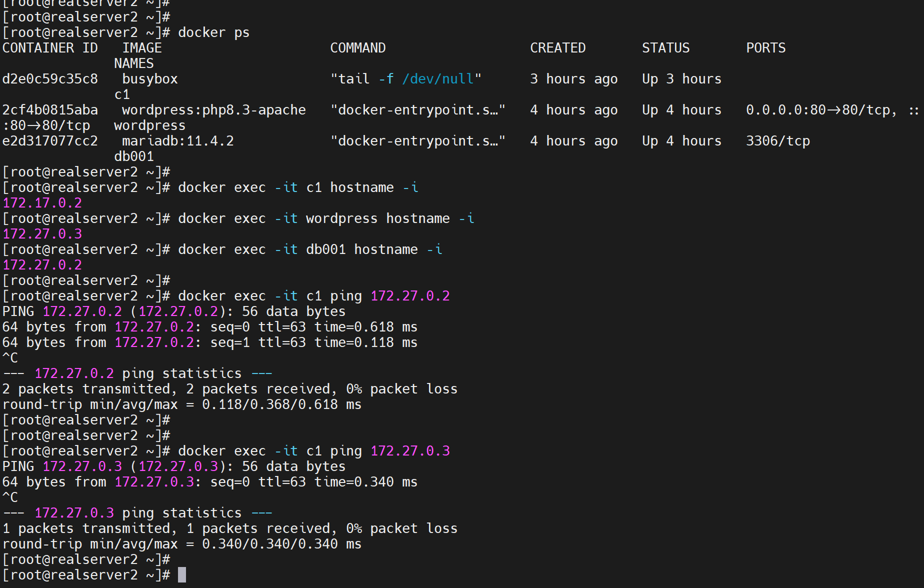Click the STATUS column header
Viewport: 924px width, 588px height.
tap(665, 48)
